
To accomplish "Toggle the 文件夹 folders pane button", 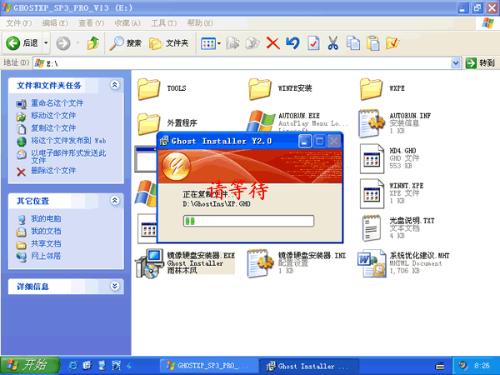I will (169, 43).
